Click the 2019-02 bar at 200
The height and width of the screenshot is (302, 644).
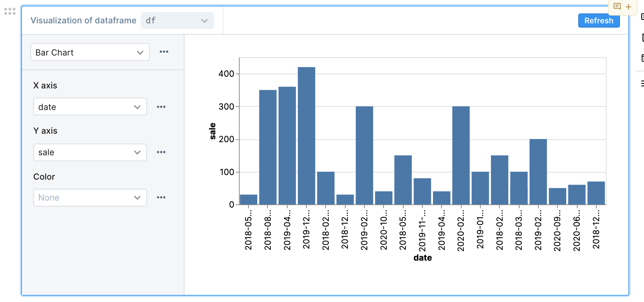[x=538, y=172]
